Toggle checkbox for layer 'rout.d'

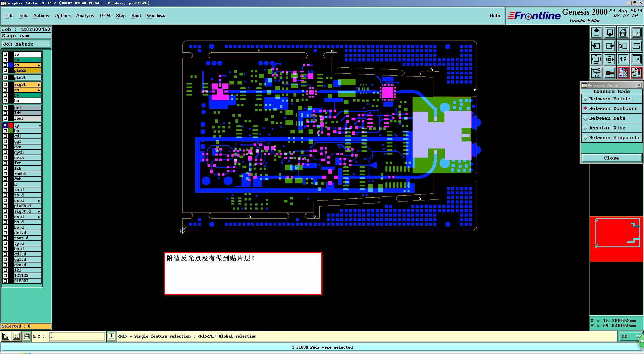[5, 238]
